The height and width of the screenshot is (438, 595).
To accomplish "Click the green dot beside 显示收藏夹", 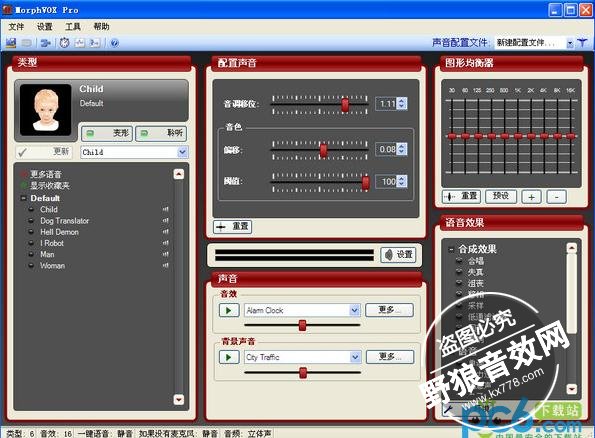I will pos(24,186).
